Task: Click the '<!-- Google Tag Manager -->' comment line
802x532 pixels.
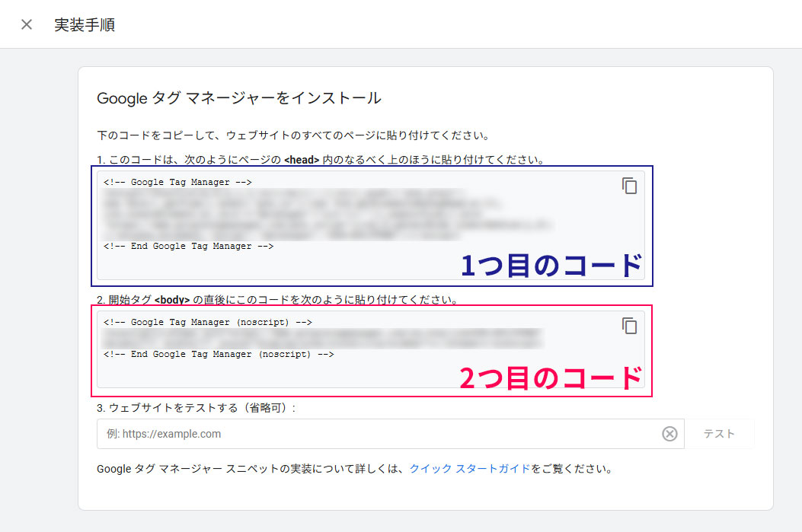Action: 177,182
